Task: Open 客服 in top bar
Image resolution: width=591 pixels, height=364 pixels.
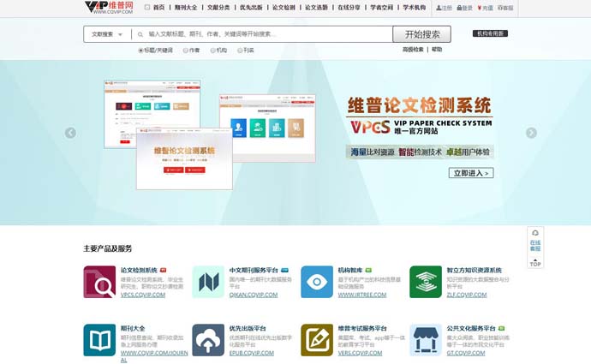Action: 505,8
